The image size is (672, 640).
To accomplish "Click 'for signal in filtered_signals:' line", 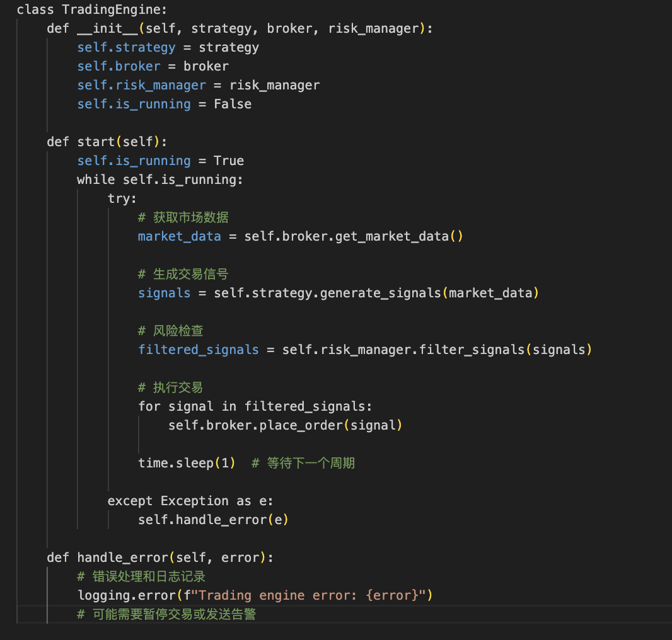I will point(255,406).
